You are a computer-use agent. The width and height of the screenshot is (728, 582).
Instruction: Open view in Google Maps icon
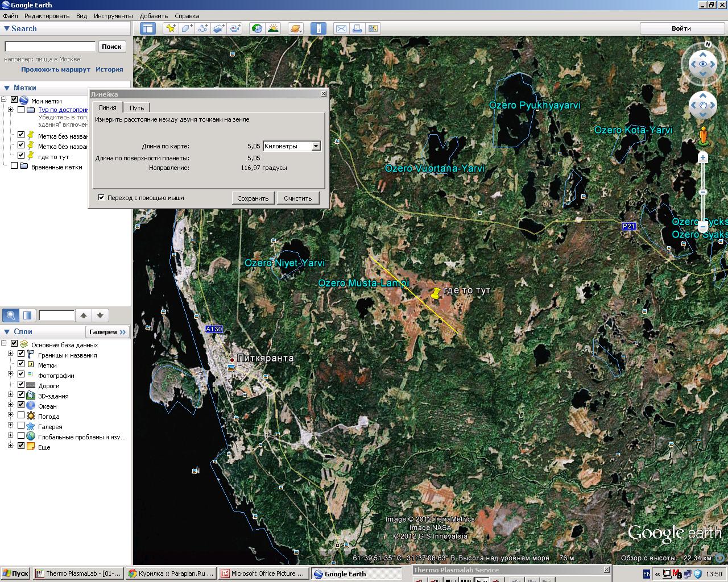[x=373, y=28]
